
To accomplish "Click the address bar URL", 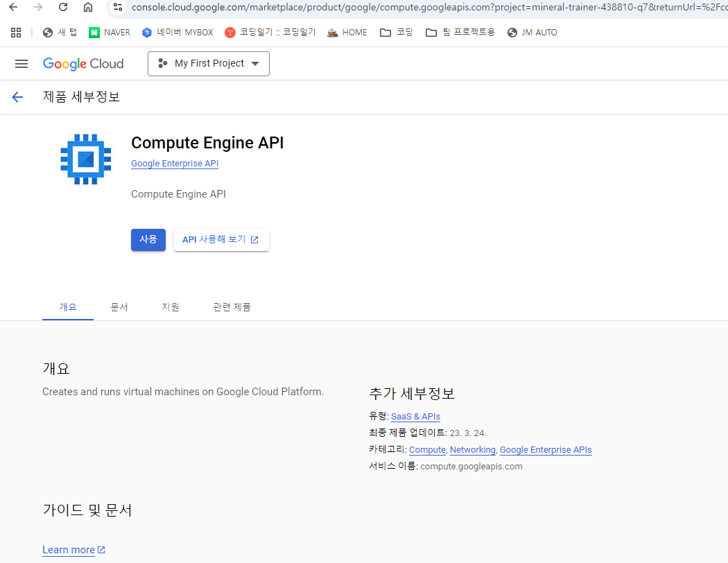I will (x=429, y=8).
